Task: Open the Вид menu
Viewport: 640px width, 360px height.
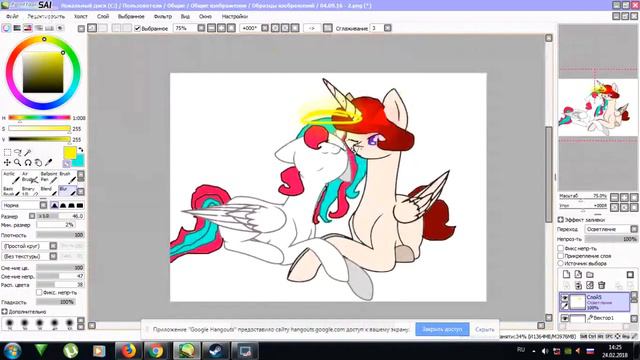Action: (185, 16)
